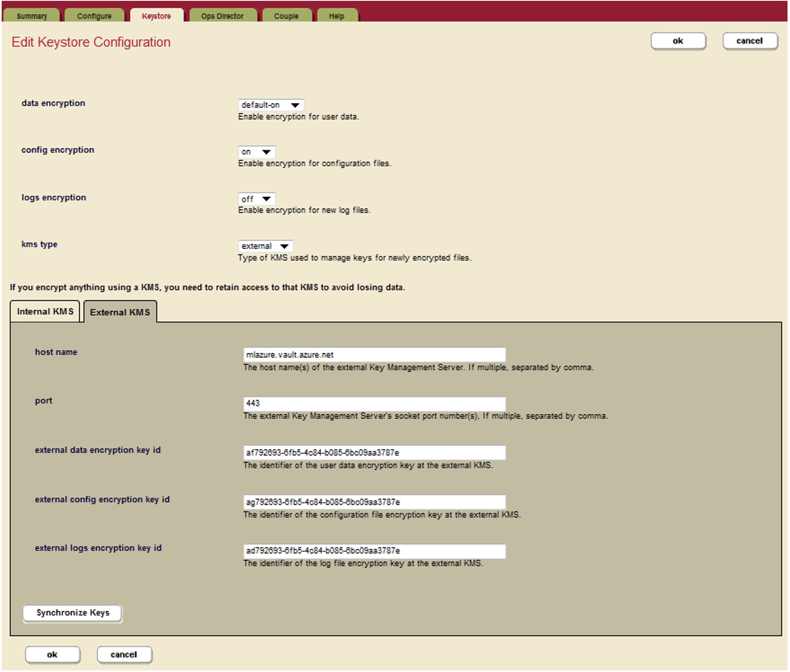
Task: Open the kms type dropdown
Action: tap(266, 246)
